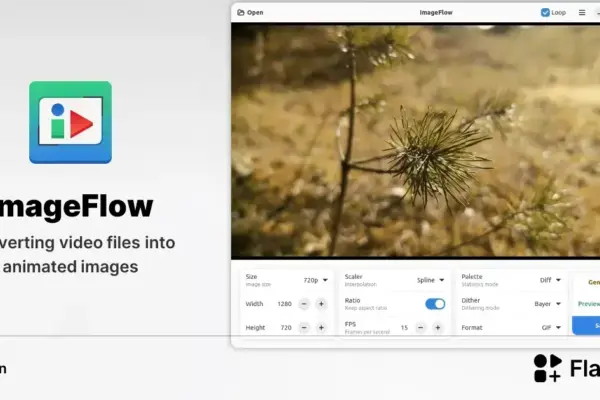Click the folder icon beside Open

tap(241, 13)
